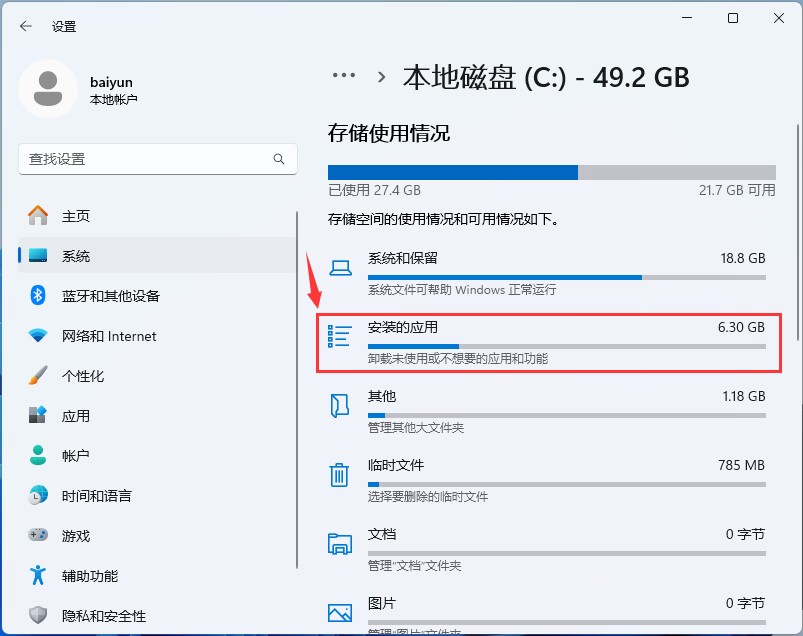
Task: Click the picture icon for 图片
Action: pyautogui.click(x=340, y=612)
